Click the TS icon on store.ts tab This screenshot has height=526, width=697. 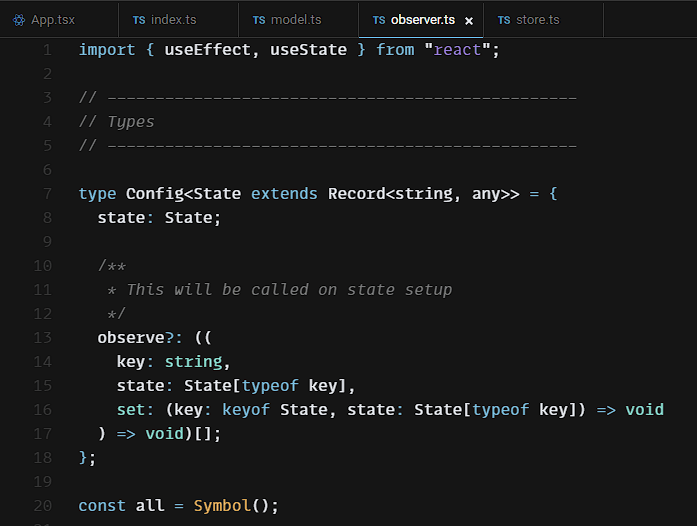coord(504,20)
